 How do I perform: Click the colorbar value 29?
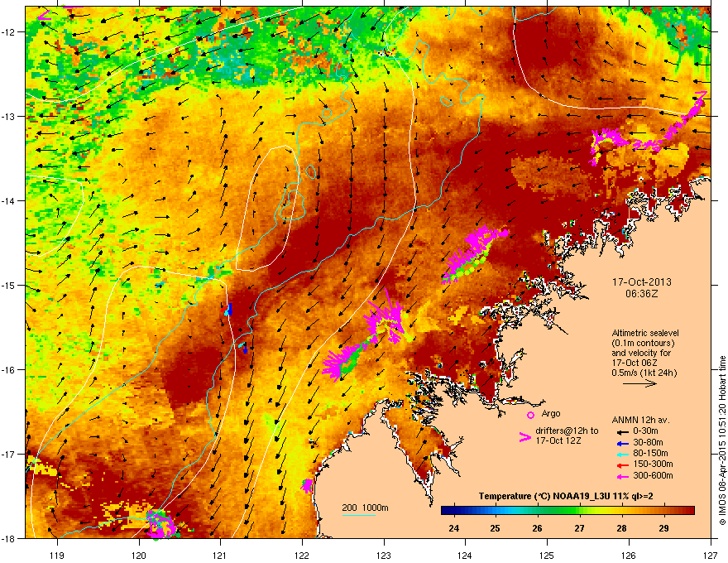663,528
